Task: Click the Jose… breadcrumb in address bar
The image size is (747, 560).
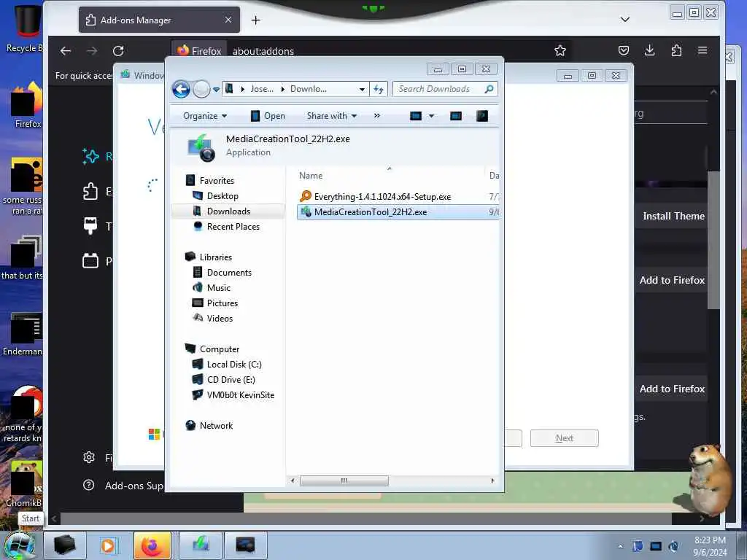Action: [262, 89]
